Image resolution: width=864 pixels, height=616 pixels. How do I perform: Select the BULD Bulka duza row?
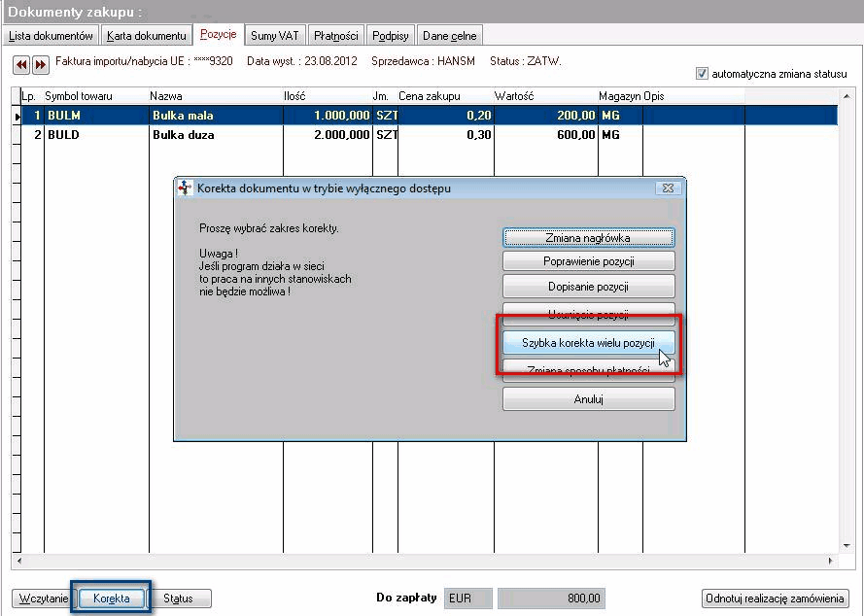[425, 135]
